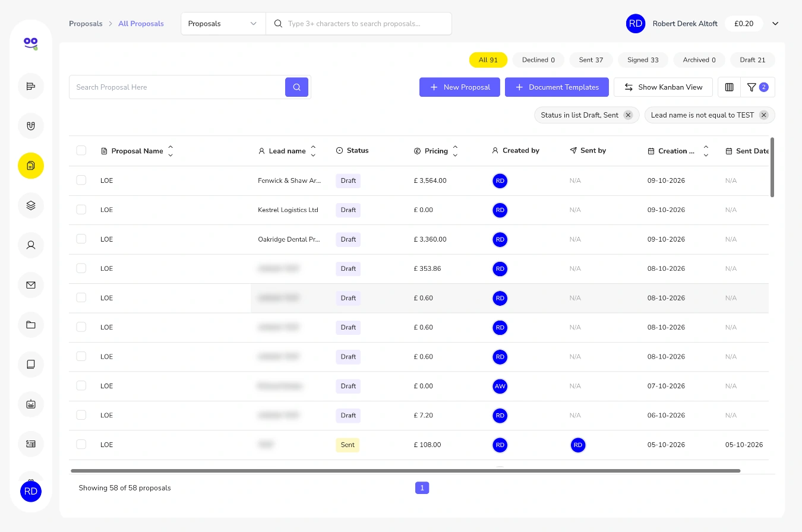Switch to the Signed 33 tab
Viewport: 802px width, 532px height.
click(x=643, y=60)
